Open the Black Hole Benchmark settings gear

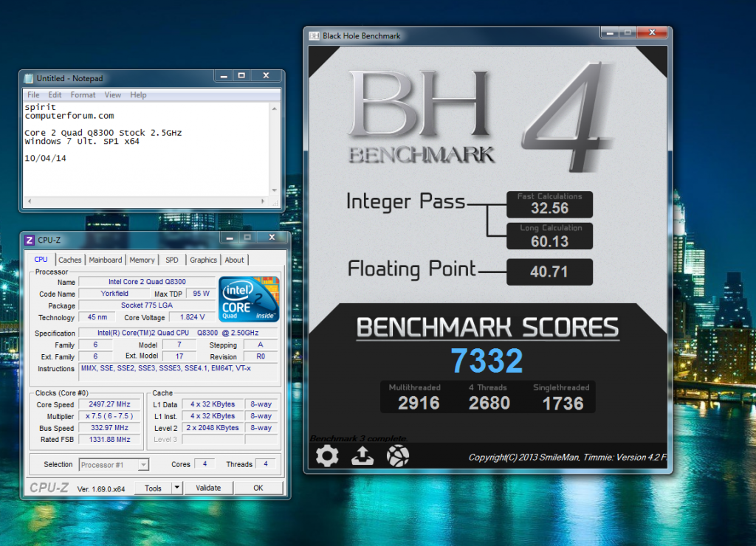tap(327, 456)
